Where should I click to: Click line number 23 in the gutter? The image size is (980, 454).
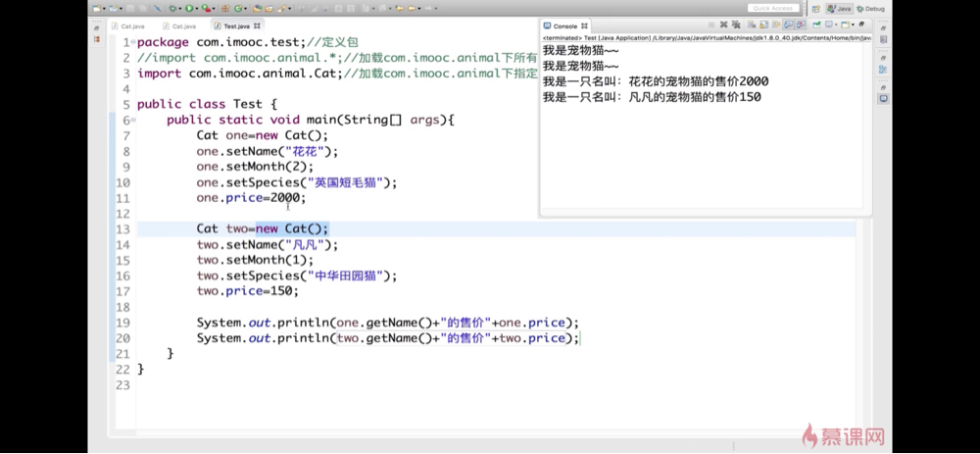coord(122,385)
